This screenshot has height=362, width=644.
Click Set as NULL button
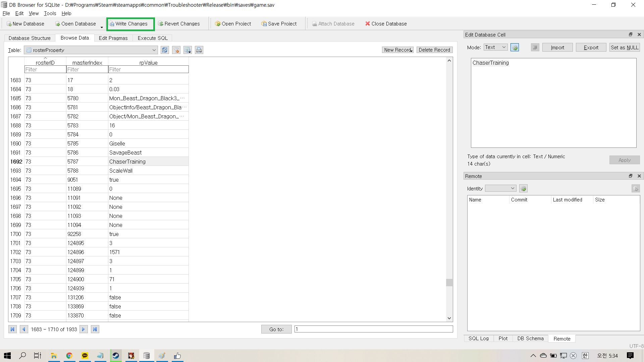[x=624, y=48]
